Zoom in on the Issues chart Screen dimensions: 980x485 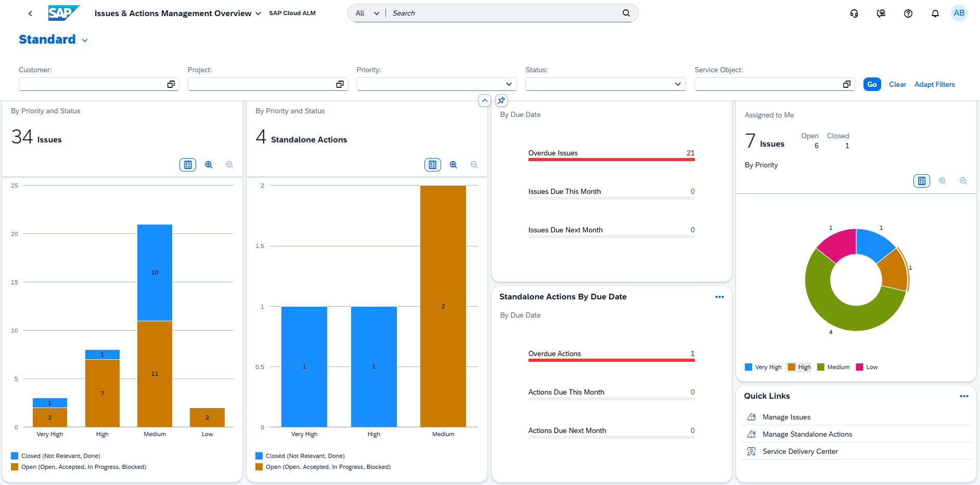209,165
